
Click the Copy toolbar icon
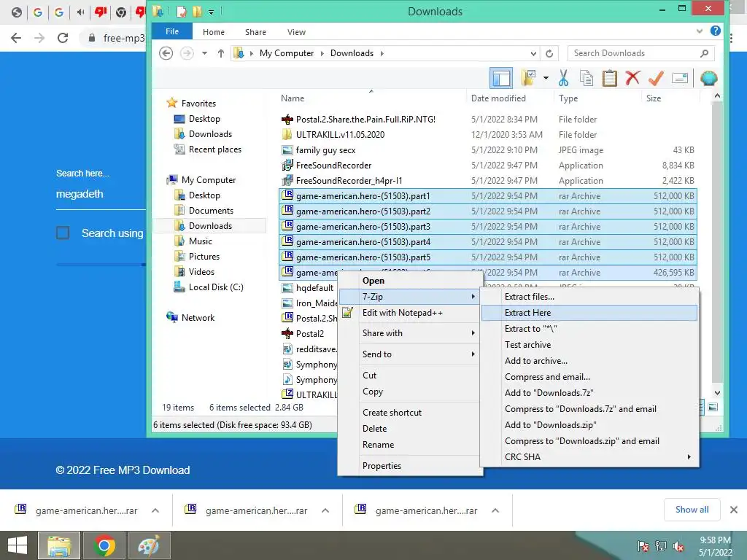[587, 78]
